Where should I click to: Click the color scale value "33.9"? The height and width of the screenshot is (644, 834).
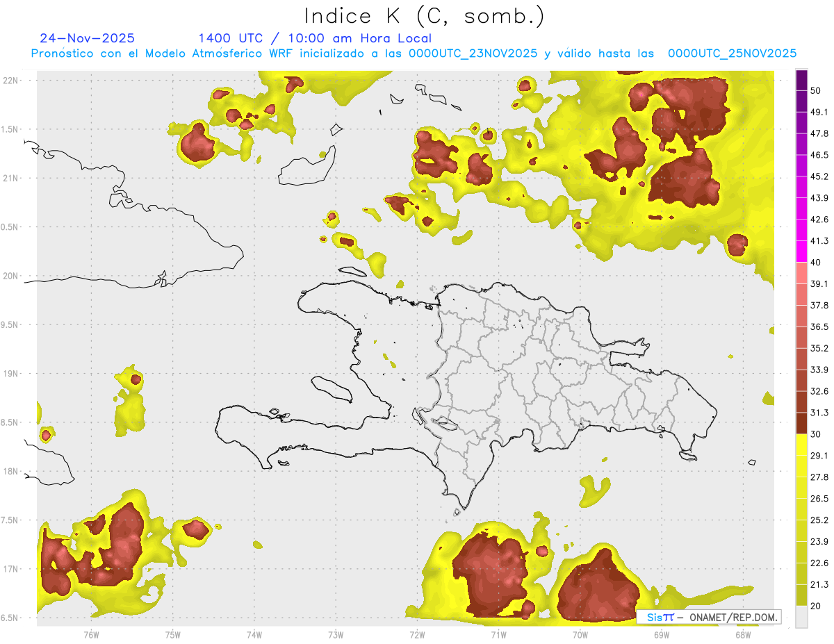click(x=819, y=370)
